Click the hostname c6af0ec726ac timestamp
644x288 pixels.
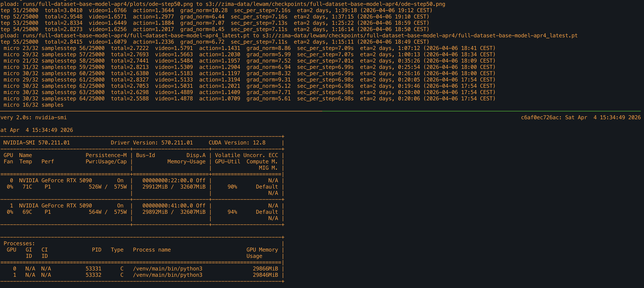(x=580, y=117)
